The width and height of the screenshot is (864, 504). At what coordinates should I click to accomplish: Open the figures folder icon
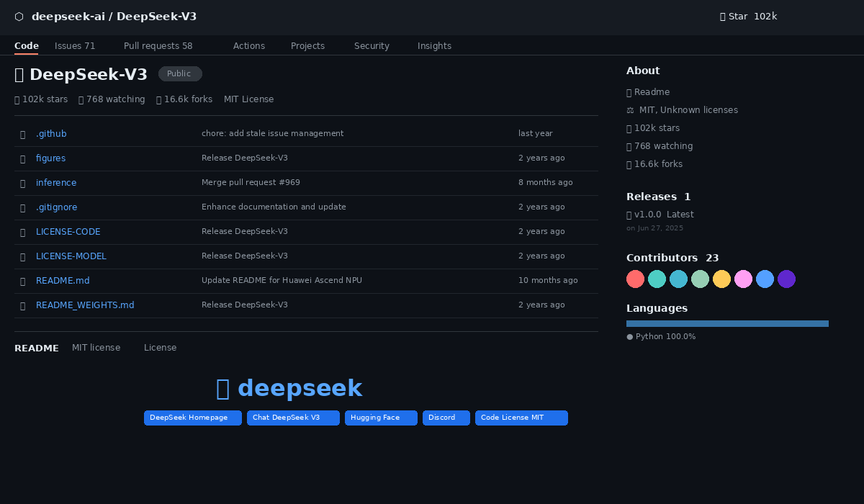click(22, 158)
